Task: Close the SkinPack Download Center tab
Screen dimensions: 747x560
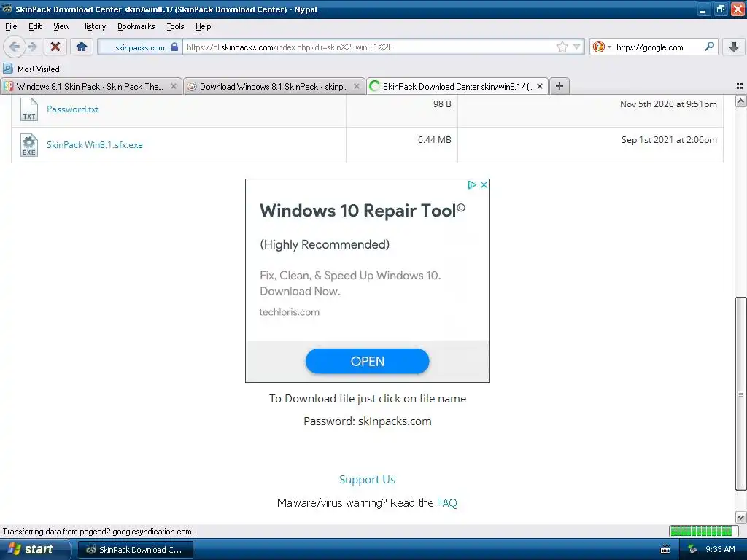Action: point(540,86)
